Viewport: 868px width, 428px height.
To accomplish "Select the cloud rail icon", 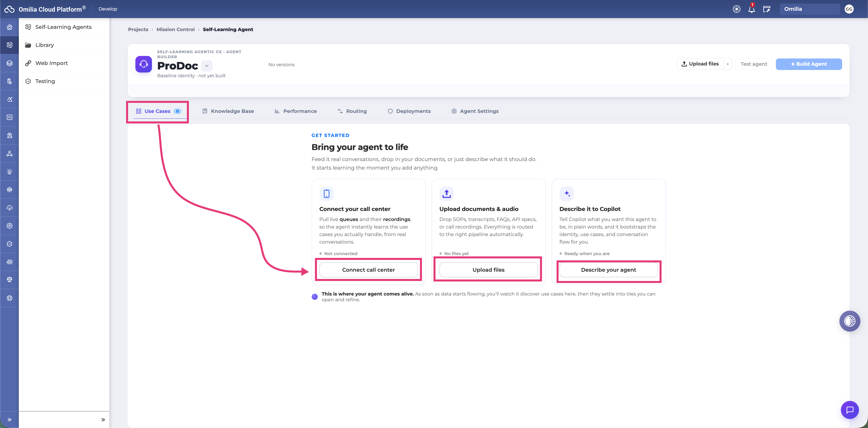I will [x=10, y=208].
